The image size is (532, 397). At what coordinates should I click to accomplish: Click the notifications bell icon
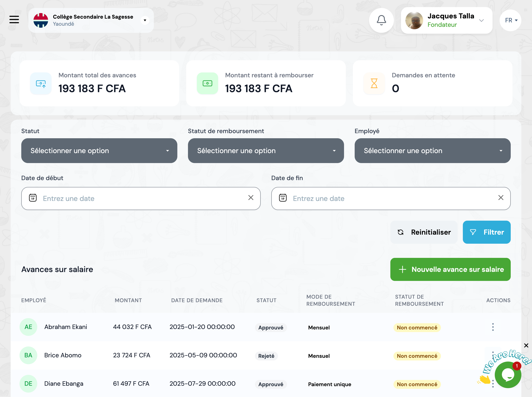tap(381, 20)
